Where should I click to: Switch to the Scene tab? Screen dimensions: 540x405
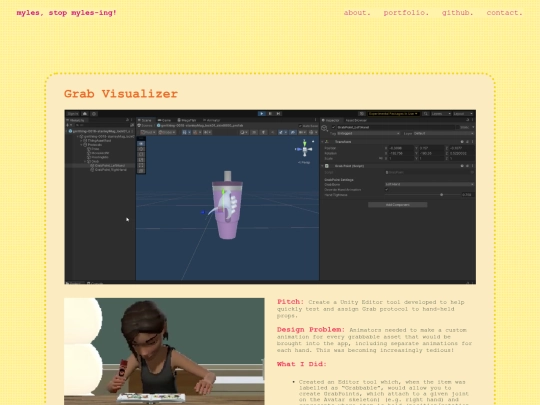click(x=145, y=120)
